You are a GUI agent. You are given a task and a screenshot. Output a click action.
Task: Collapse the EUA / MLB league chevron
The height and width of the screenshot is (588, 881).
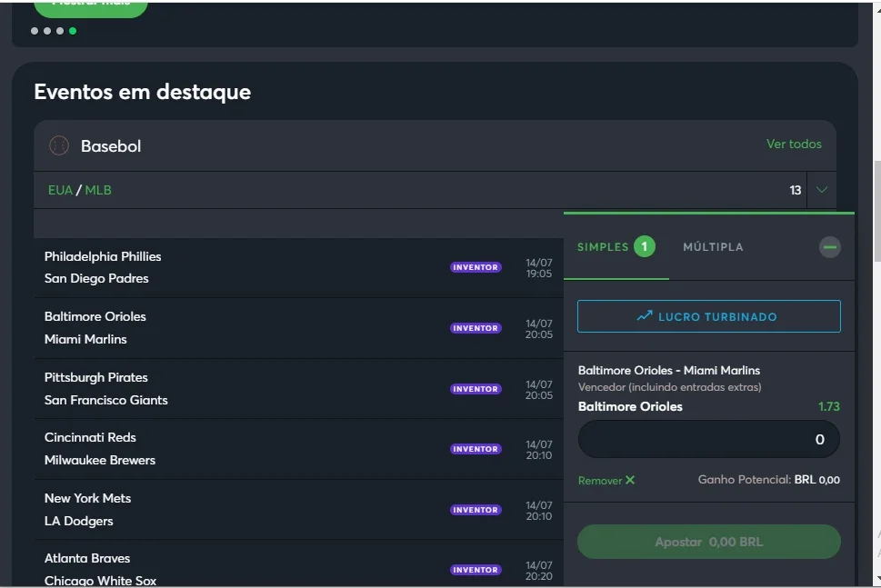(822, 190)
